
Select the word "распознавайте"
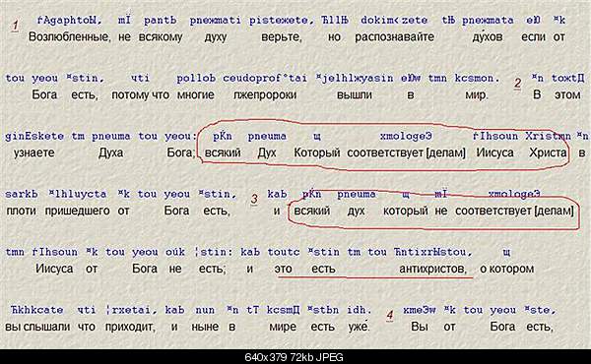pyautogui.click(x=394, y=37)
